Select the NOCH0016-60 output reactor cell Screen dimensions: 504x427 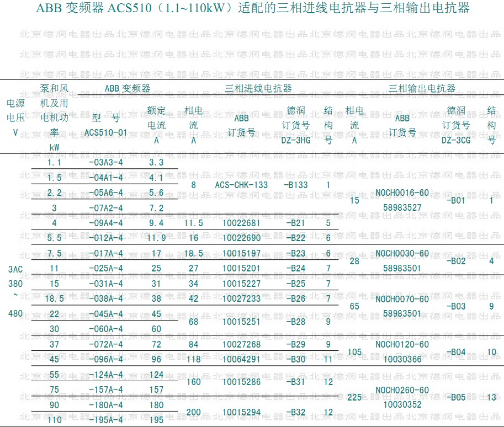[402, 193]
